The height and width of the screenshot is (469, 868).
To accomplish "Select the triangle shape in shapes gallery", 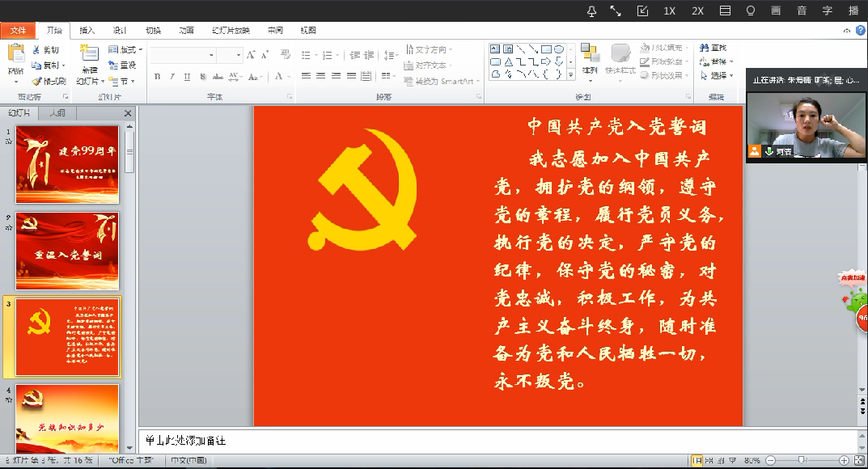I will point(508,61).
